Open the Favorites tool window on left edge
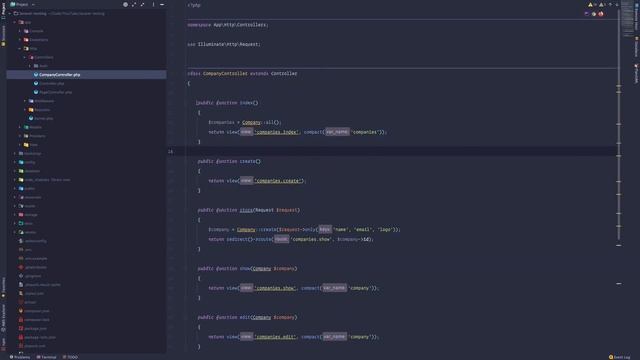 coord(3,288)
